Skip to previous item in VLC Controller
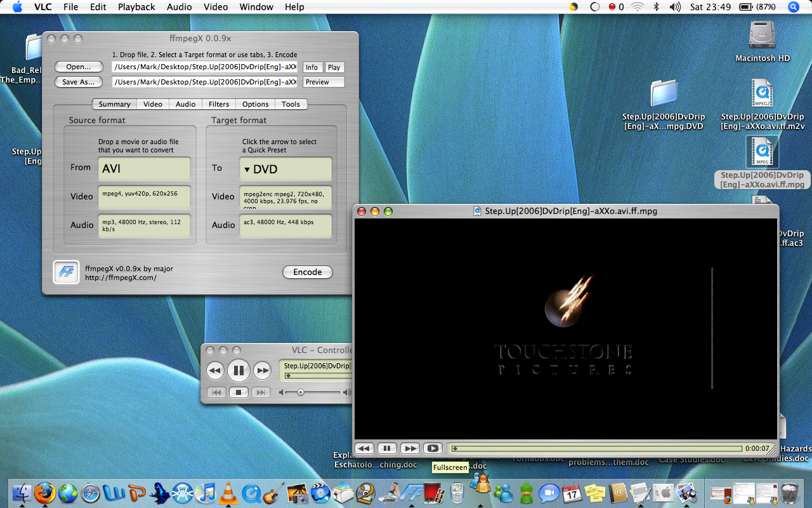Image resolution: width=812 pixels, height=508 pixels. coord(216,392)
